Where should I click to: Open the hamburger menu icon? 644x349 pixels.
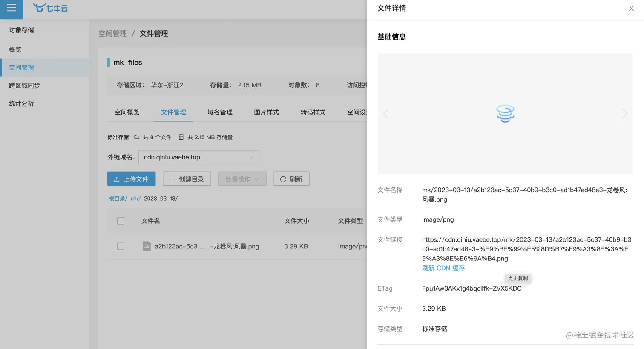[x=11, y=8]
